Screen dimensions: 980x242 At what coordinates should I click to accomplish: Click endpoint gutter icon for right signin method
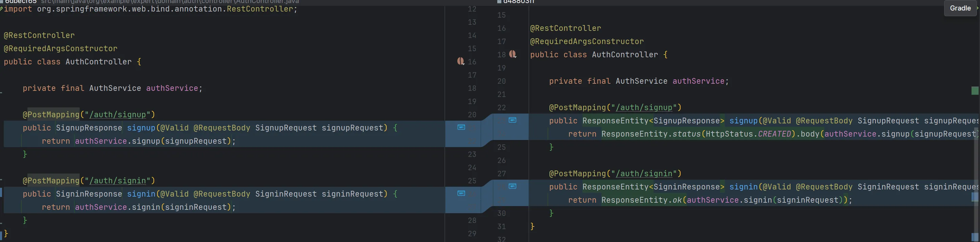coord(513,186)
